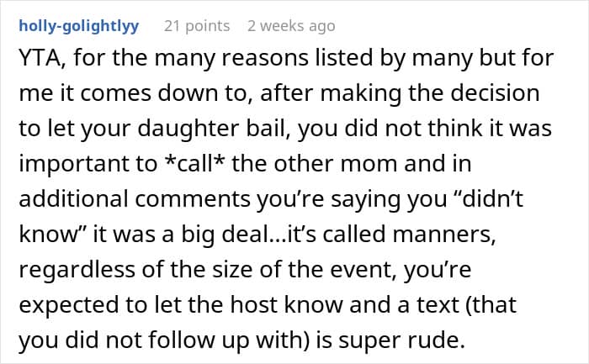Viewport: 589px width, 364px height.
Task: Click the word additional in the comment
Action: [x=74, y=199]
